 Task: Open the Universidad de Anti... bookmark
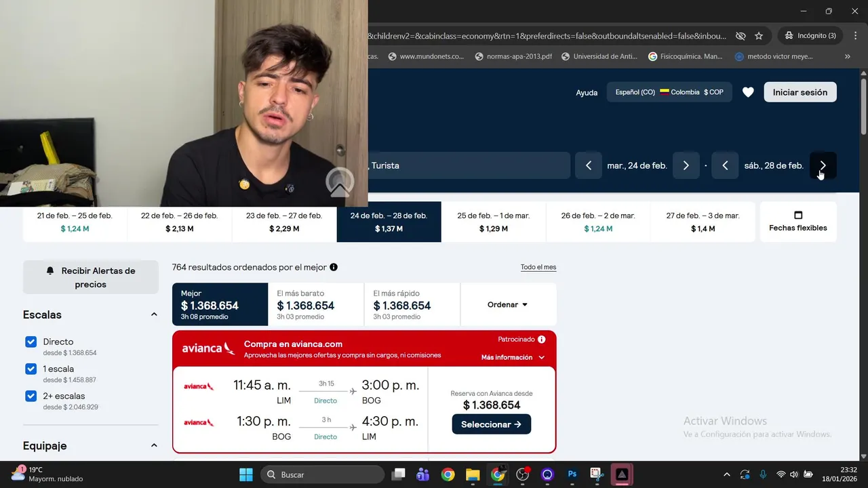click(x=599, y=56)
